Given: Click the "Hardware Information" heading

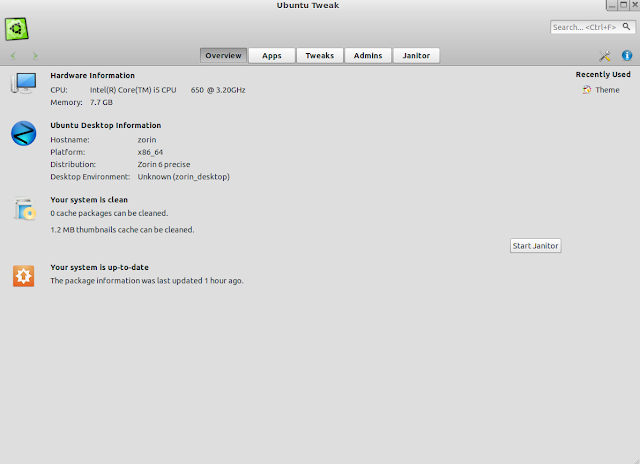Looking at the screenshot, I should point(92,75).
